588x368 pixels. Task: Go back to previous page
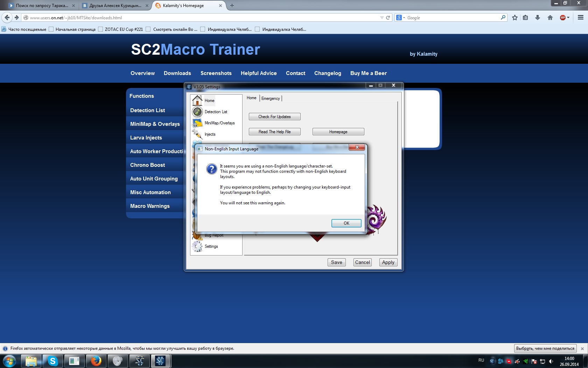click(7, 18)
